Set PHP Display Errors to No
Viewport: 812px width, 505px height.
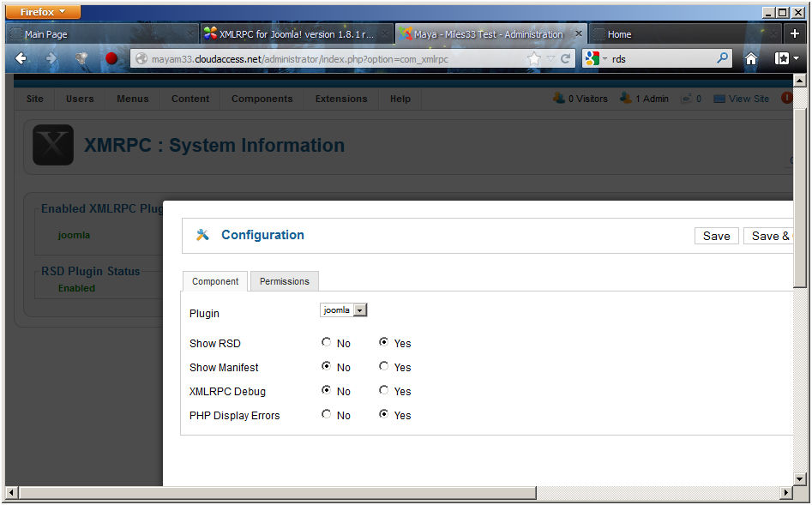(326, 414)
